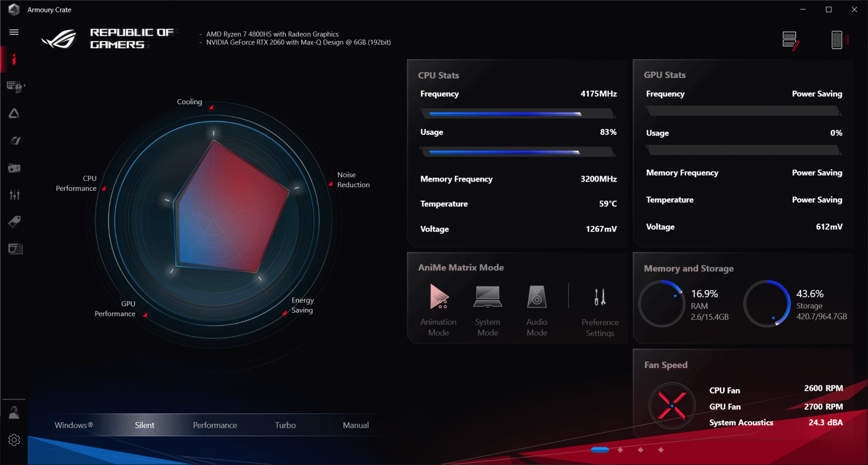Go to the third dashboard page dot

point(641,450)
